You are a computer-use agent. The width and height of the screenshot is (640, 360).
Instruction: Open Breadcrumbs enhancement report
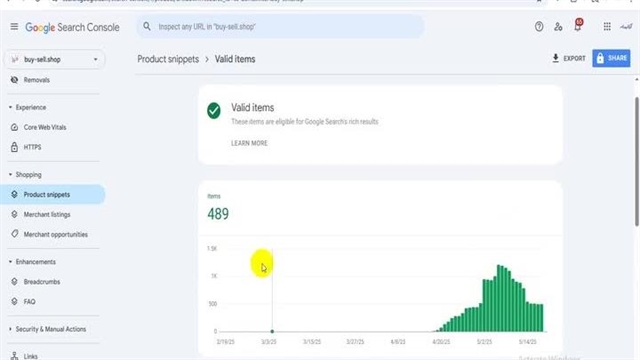(42, 282)
